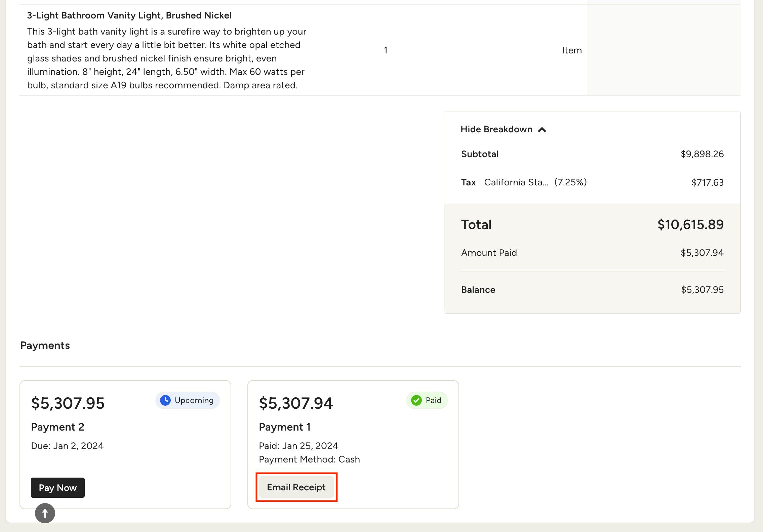Click Pay Now for Payment 2
Viewport: 763px width, 532px height.
pyautogui.click(x=57, y=488)
